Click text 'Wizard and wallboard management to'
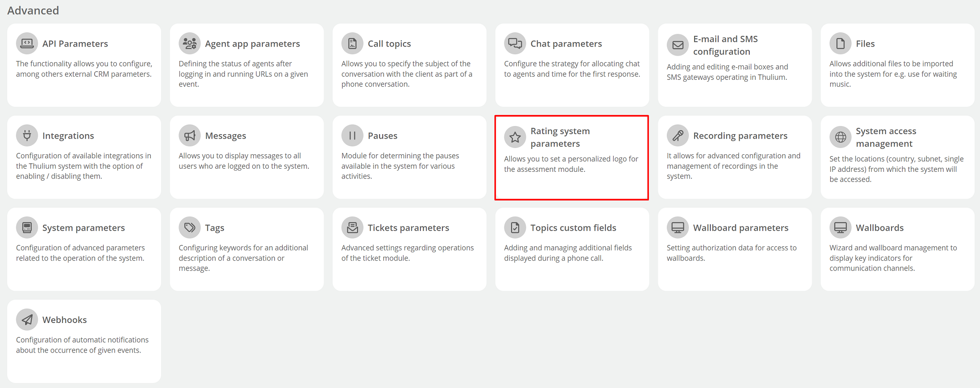980x388 pixels. tap(893, 248)
